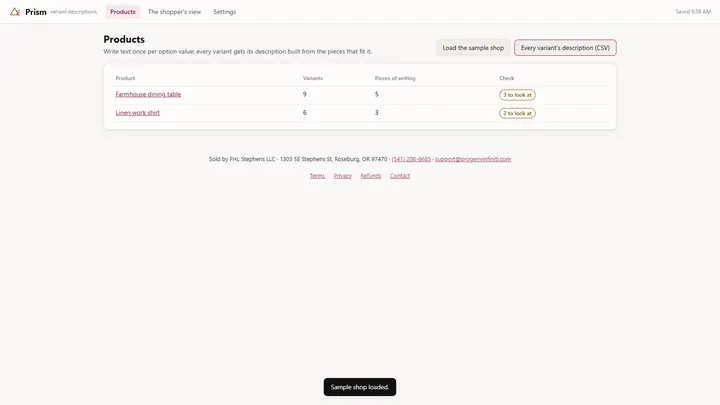This screenshot has width=720, height=405.
Task: Switch to The shopper's view tab
Action: tap(174, 12)
